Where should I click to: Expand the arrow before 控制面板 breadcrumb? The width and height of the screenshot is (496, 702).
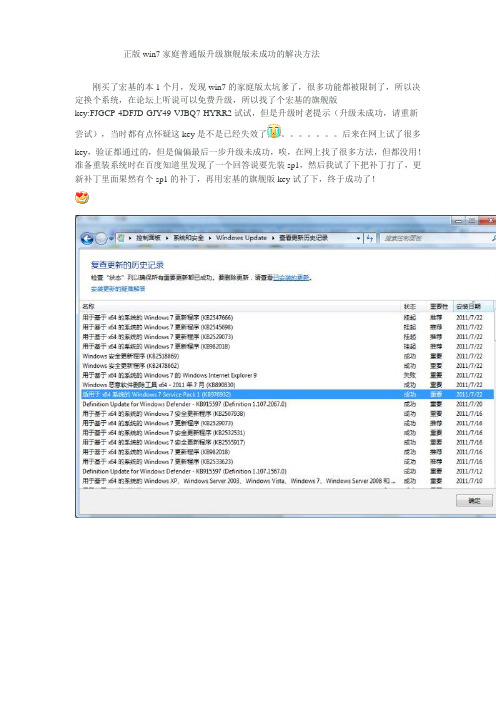(130, 238)
